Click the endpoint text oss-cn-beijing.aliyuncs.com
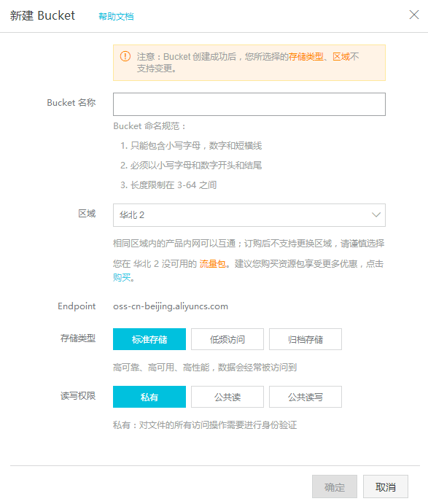This screenshot has height=504, width=428. point(171,306)
